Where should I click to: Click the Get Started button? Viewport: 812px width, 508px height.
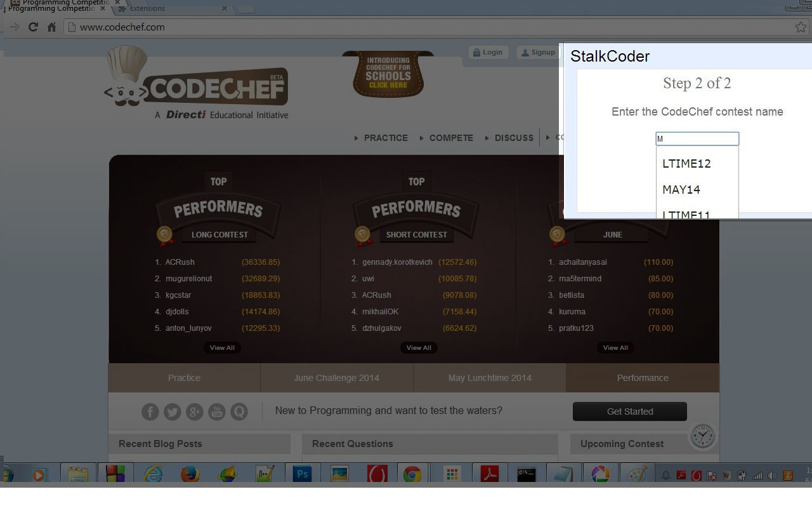630,411
